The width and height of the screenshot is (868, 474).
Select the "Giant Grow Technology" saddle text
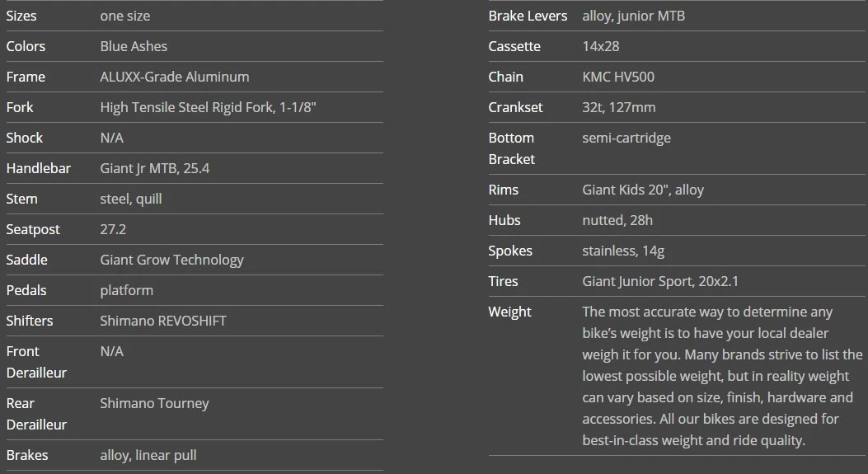(171, 260)
